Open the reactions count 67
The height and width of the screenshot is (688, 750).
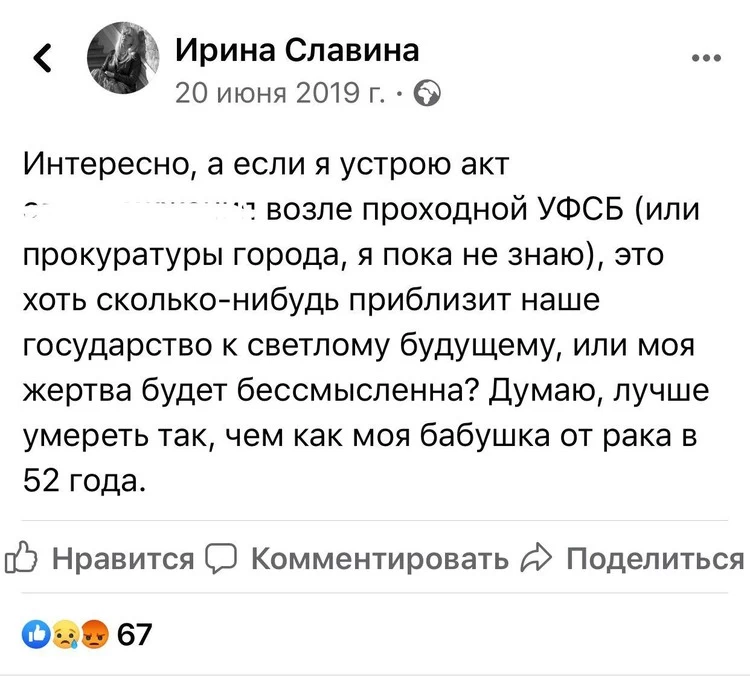coord(134,635)
